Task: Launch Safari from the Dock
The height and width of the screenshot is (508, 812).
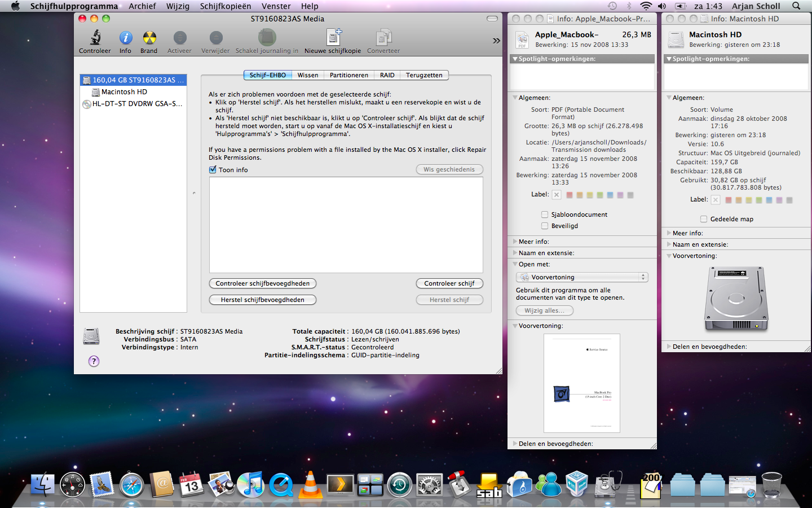Action: (131, 484)
